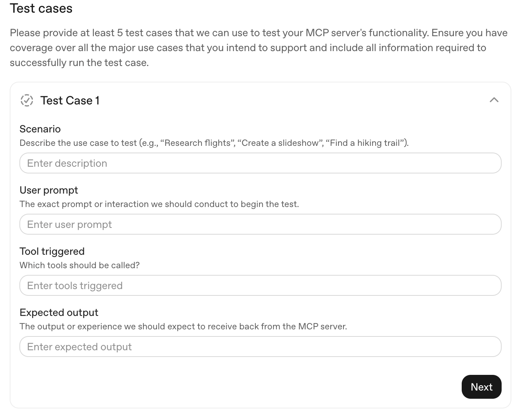Click the "Research flights" example text
530x420 pixels.
coord(197,143)
